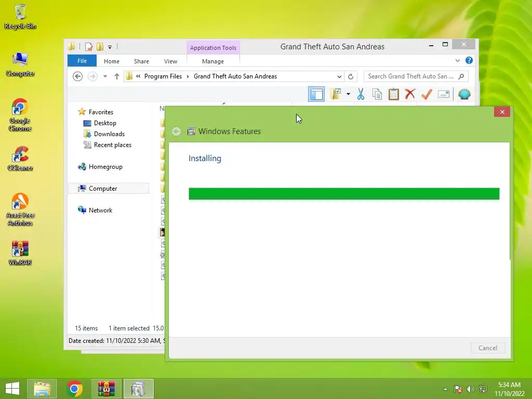Go back using Explorer back arrow
The height and width of the screenshot is (399, 532).
coord(78,76)
